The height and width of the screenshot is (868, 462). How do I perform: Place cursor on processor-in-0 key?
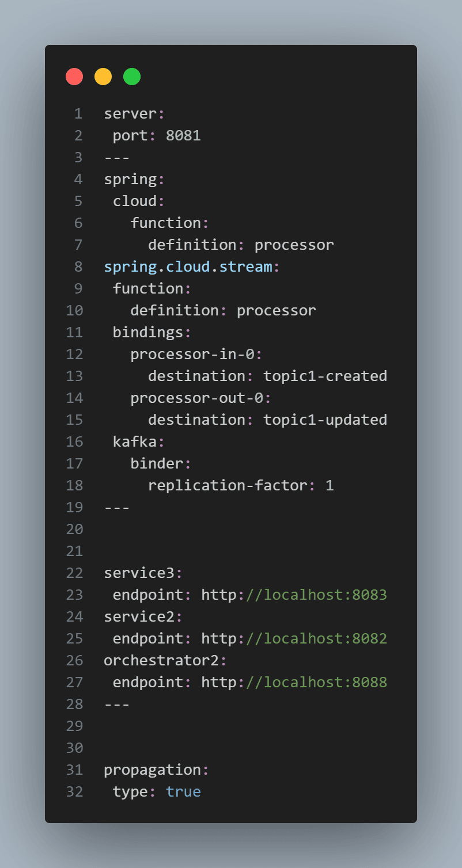coord(192,355)
